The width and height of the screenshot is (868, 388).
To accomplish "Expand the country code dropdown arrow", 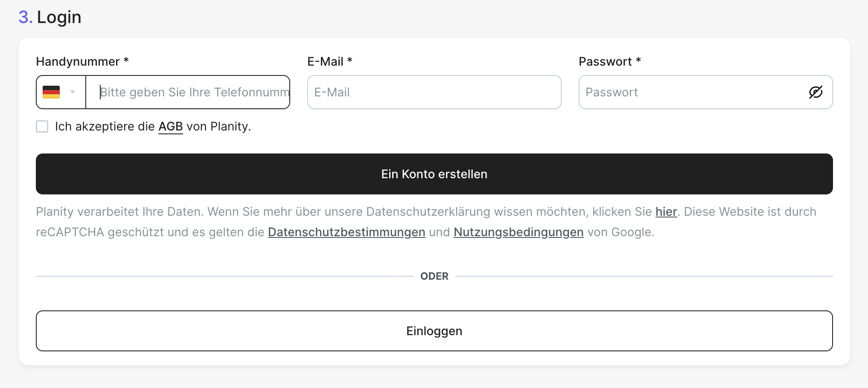I will [73, 92].
